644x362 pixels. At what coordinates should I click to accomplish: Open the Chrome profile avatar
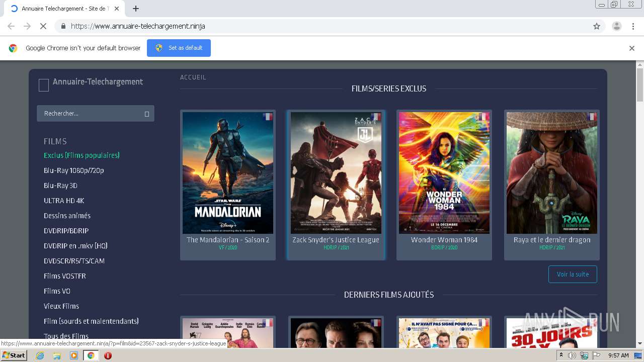[616, 26]
